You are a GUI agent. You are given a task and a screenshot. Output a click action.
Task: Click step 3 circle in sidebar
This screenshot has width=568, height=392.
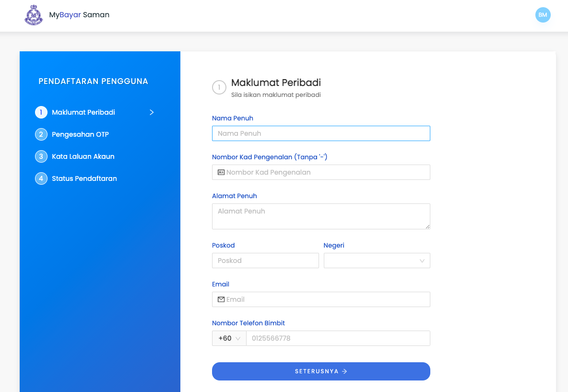coord(41,156)
